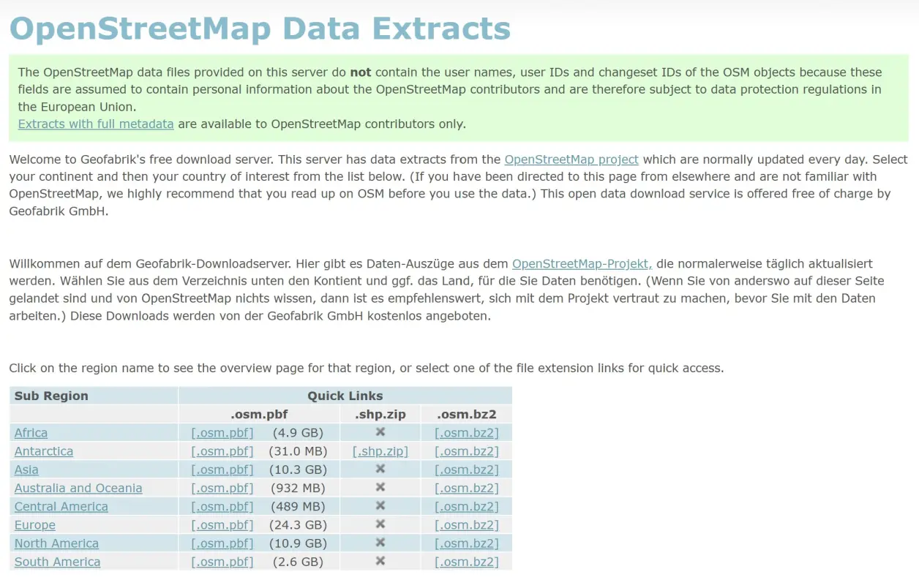Open the Extracts with full metadata link
The width and height of the screenshot is (919, 588).
(96, 124)
